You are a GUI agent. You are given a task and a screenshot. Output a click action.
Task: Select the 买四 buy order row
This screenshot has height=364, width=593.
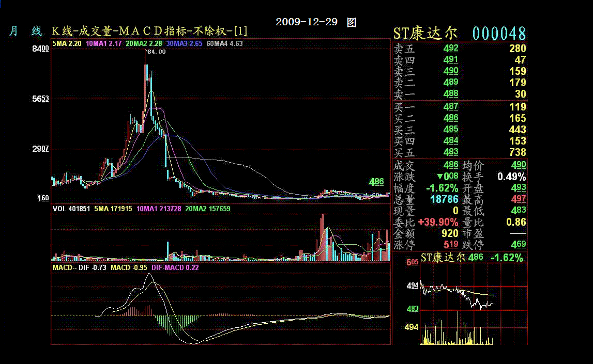[460, 141]
